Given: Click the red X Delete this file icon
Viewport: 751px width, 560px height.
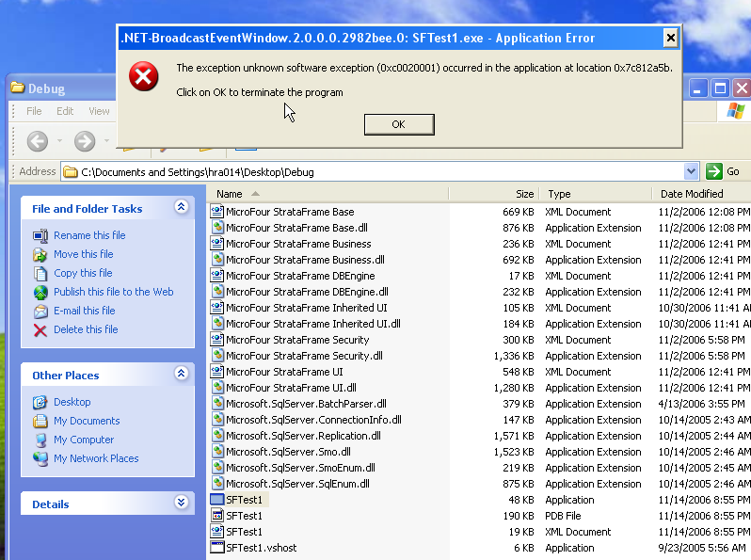Looking at the screenshot, I should 40,329.
